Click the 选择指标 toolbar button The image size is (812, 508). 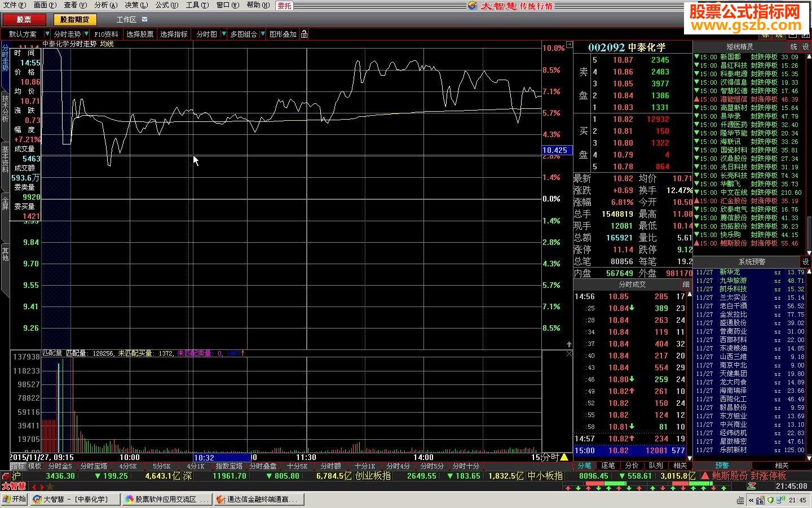pyautogui.click(x=174, y=34)
